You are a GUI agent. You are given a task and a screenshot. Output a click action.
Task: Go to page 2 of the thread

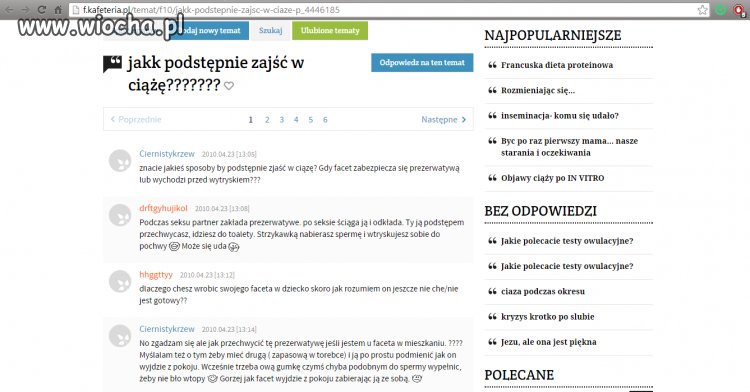coord(267,120)
